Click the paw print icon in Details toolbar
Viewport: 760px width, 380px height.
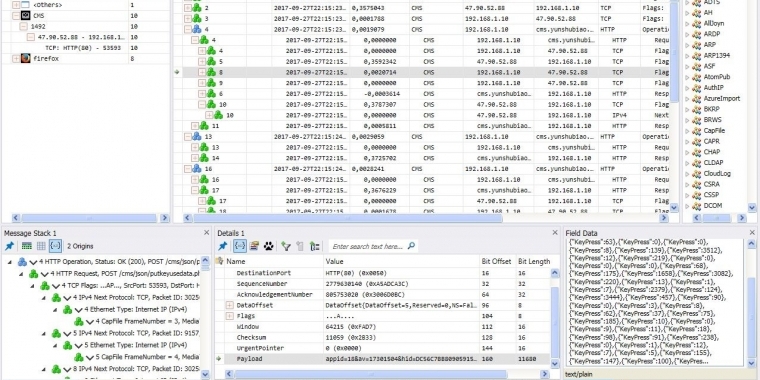269,246
